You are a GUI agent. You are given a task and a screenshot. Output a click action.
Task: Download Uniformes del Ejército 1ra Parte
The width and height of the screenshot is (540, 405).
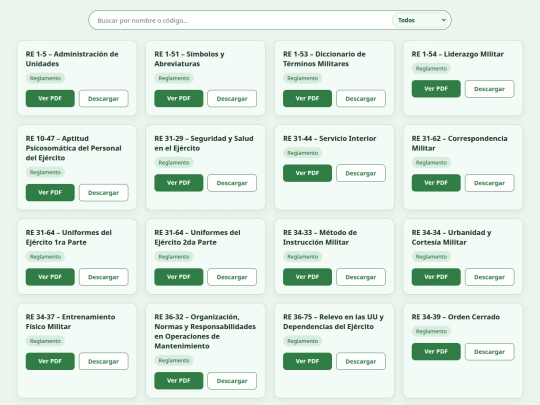click(x=104, y=277)
